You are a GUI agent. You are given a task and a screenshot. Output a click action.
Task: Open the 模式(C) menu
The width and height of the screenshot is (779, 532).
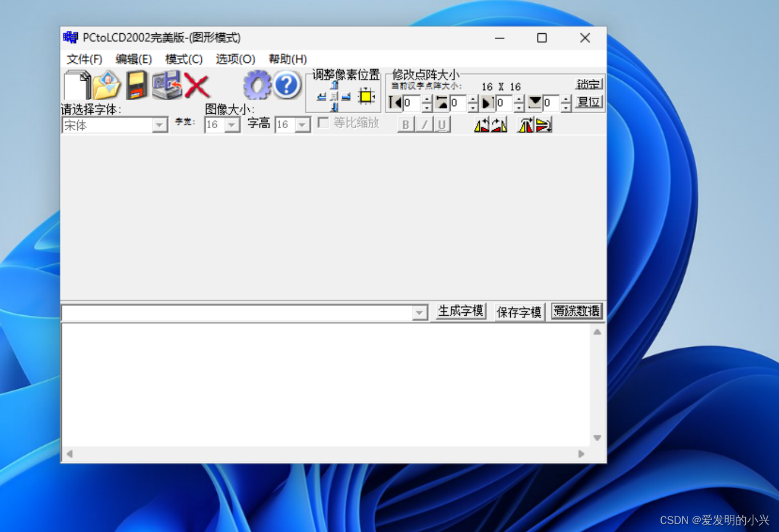[x=184, y=59]
